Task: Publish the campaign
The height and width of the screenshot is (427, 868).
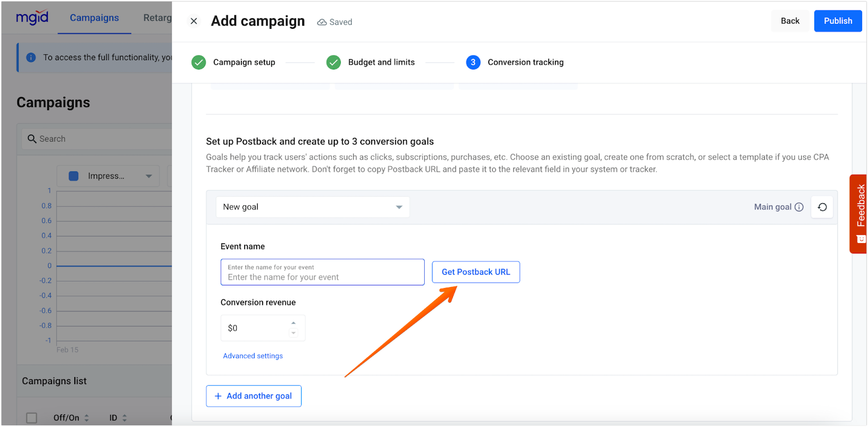Action: tap(838, 21)
